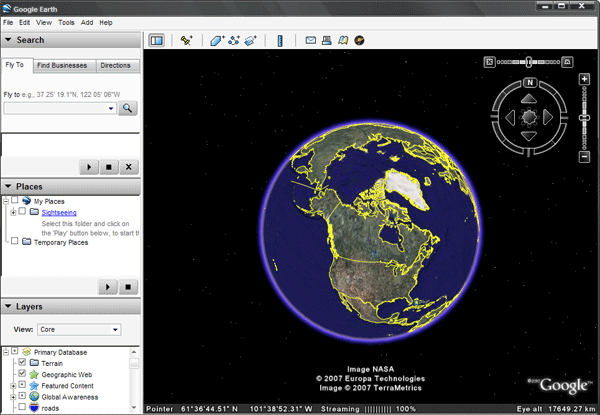Select the Ruler measuring tool
This screenshot has height=415, width=600.
pyautogui.click(x=280, y=41)
